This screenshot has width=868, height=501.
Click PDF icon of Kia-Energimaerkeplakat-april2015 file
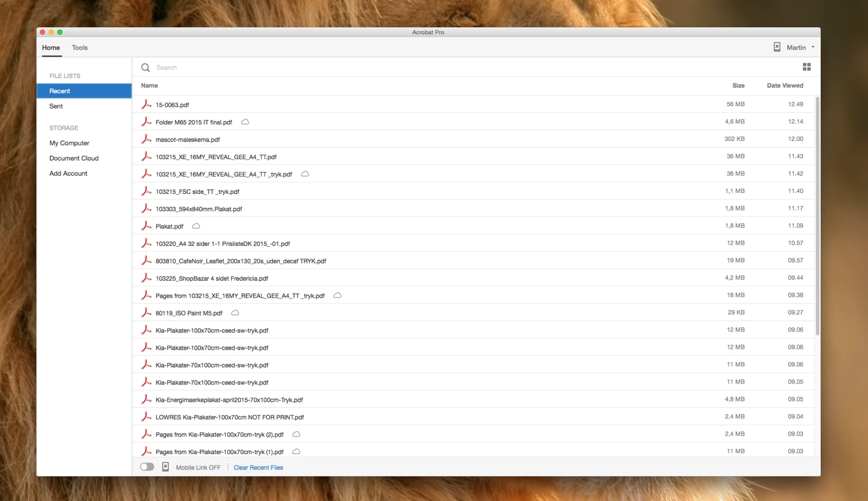tap(146, 399)
